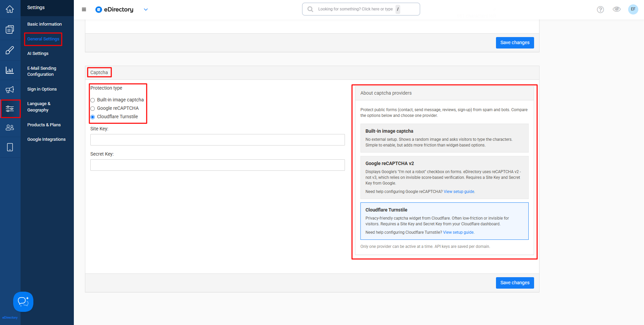Open General Settings menu item
Image resolution: width=644 pixels, height=325 pixels.
pyautogui.click(x=43, y=39)
